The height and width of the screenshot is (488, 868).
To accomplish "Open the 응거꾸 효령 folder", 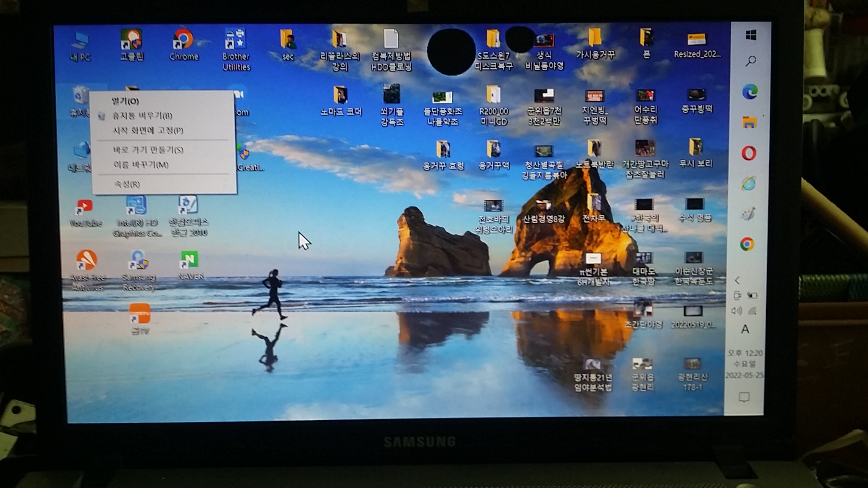I will click(x=443, y=155).
